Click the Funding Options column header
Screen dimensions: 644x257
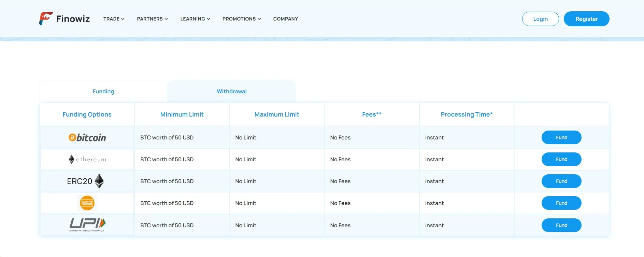pyautogui.click(x=87, y=114)
